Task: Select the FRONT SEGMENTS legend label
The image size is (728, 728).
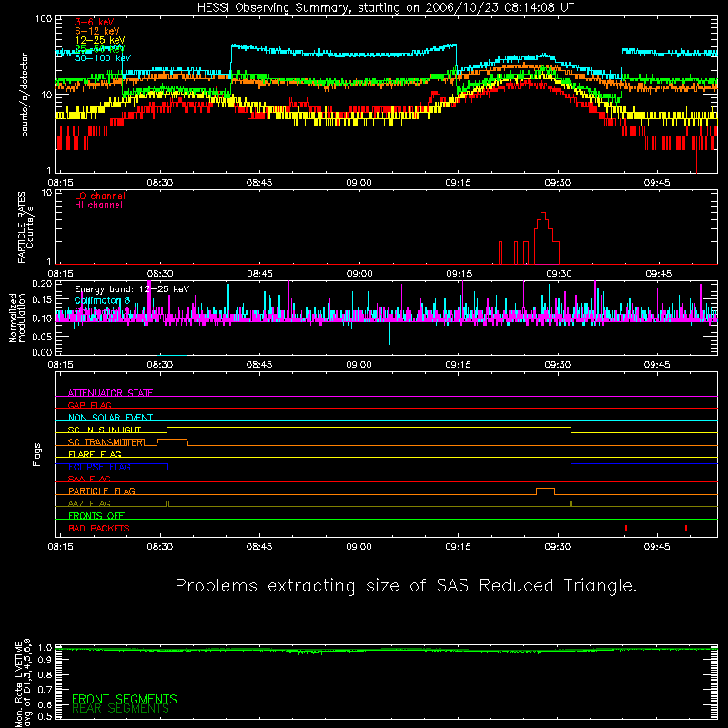Action: [x=125, y=699]
